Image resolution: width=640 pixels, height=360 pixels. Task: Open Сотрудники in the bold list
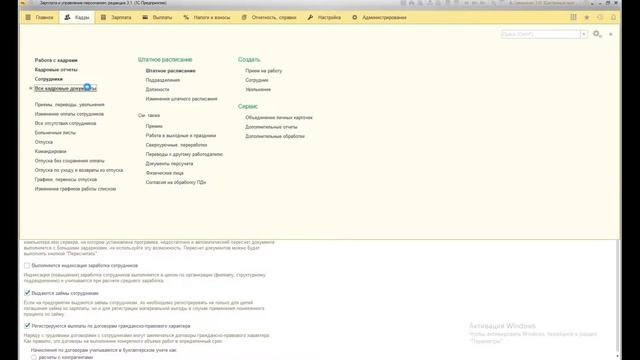point(49,79)
